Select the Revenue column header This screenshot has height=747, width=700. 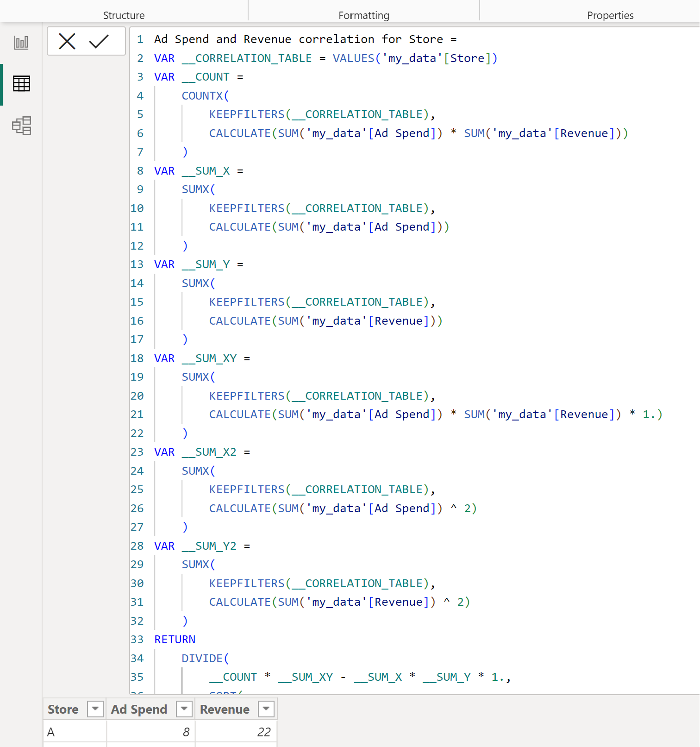pyautogui.click(x=225, y=709)
